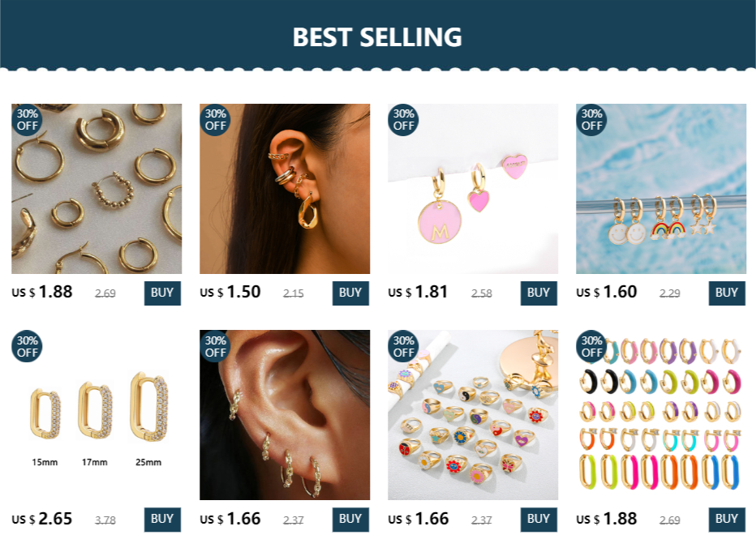This screenshot has height=552, width=756.
Task: View the neon enamel hoop earrings product
Action: coord(661,415)
